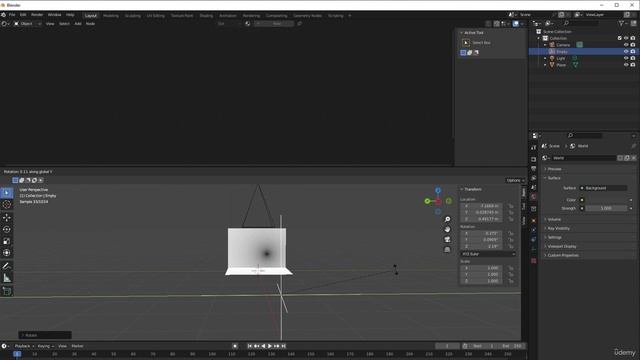Toggle Plane visibility eye in outliner
The height and width of the screenshot is (360, 640).
626,65
